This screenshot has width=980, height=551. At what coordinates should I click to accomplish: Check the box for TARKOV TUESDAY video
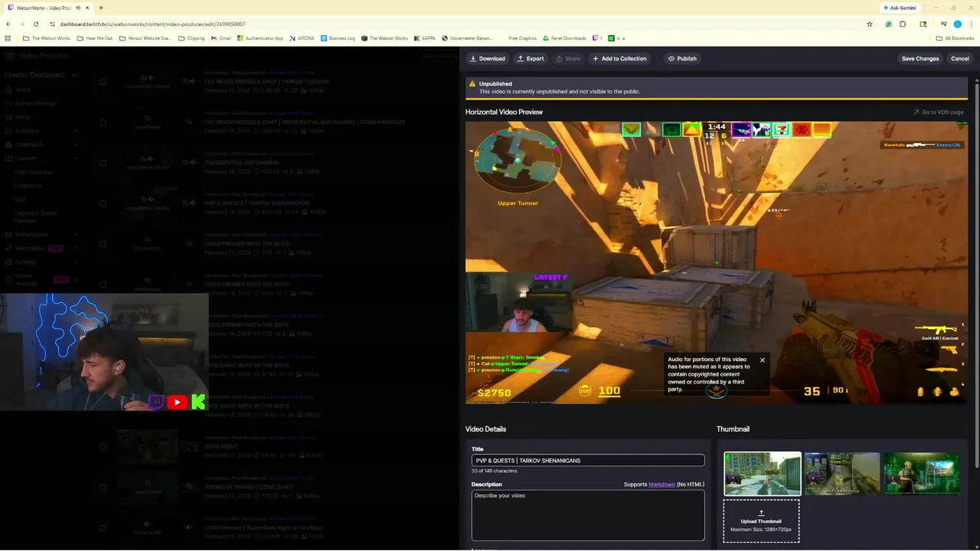[103, 81]
